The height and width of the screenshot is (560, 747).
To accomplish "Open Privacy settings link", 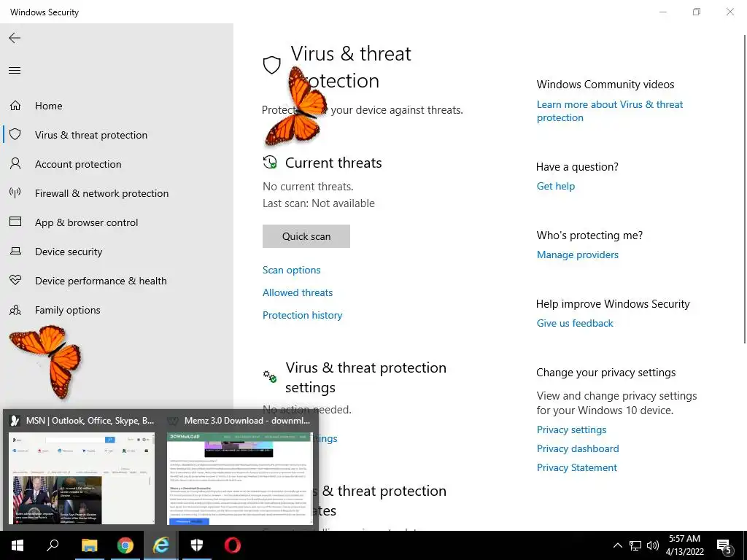I will click(572, 429).
